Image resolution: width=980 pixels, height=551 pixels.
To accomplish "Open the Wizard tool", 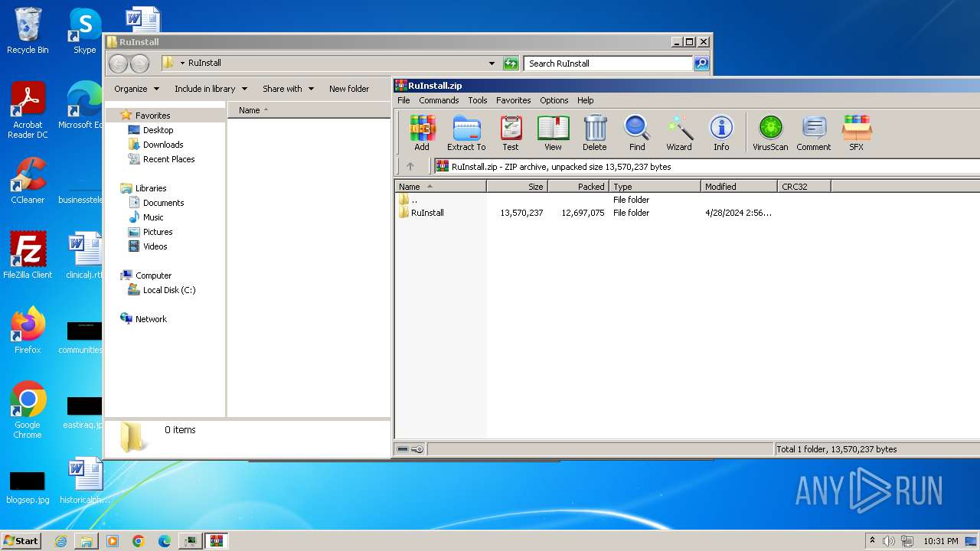I will pyautogui.click(x=679, y=132).
